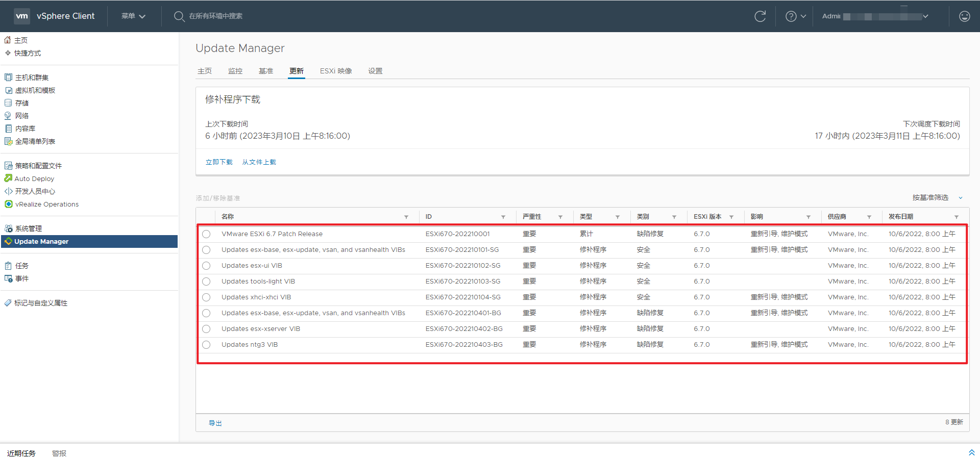Click the Global Inventory Lists (全局清单列表) icon
Viewport: 980px width, 460px height.
(x=8, y=141)
